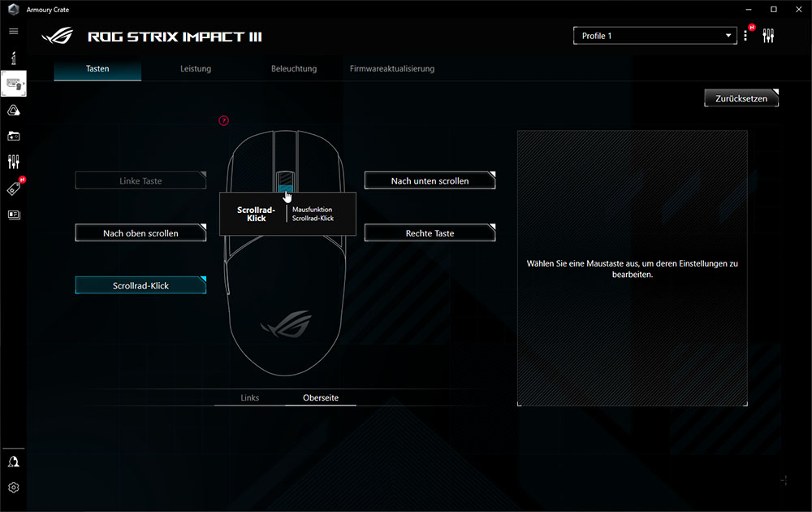
Task: Open Aura Sync triangle icon in sidebar
Action: 14,110
